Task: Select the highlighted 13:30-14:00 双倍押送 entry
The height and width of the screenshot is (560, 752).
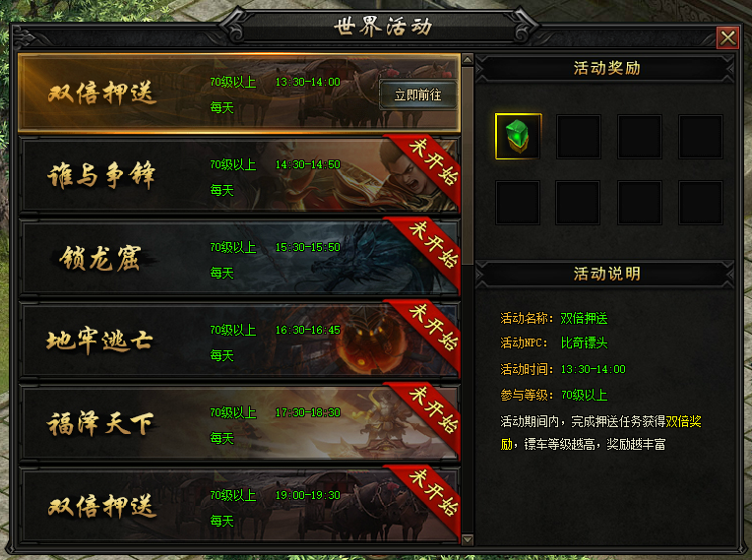Action: pyautogui.click(x=239, y=93)
